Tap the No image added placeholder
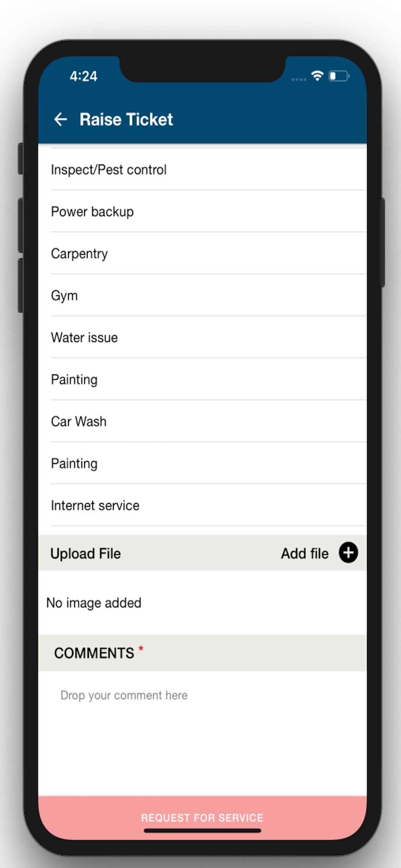Screen dimensions: 401x868 coord(94,603)
